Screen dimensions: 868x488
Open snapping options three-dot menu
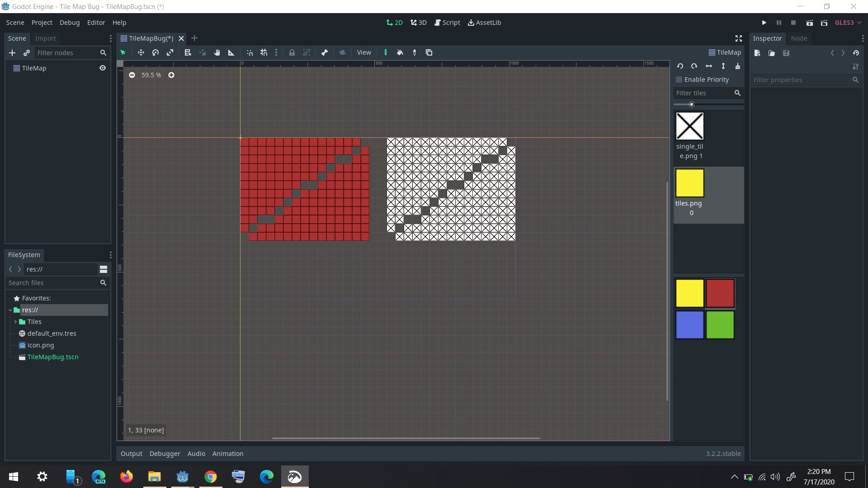(276, 52)
